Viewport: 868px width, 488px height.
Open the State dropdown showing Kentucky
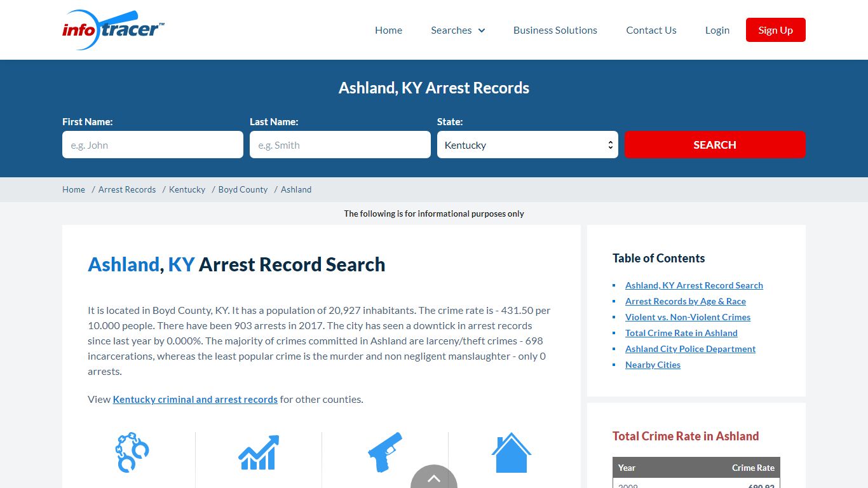527,145
